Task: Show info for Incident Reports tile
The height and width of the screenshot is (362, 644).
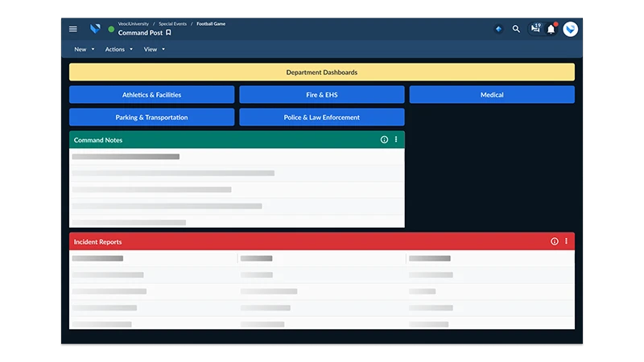Action: (555, 241)
